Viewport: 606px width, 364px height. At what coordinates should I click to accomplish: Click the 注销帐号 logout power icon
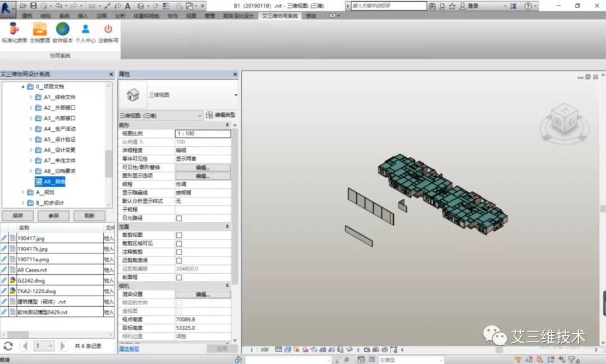click(x=108, y=29)
